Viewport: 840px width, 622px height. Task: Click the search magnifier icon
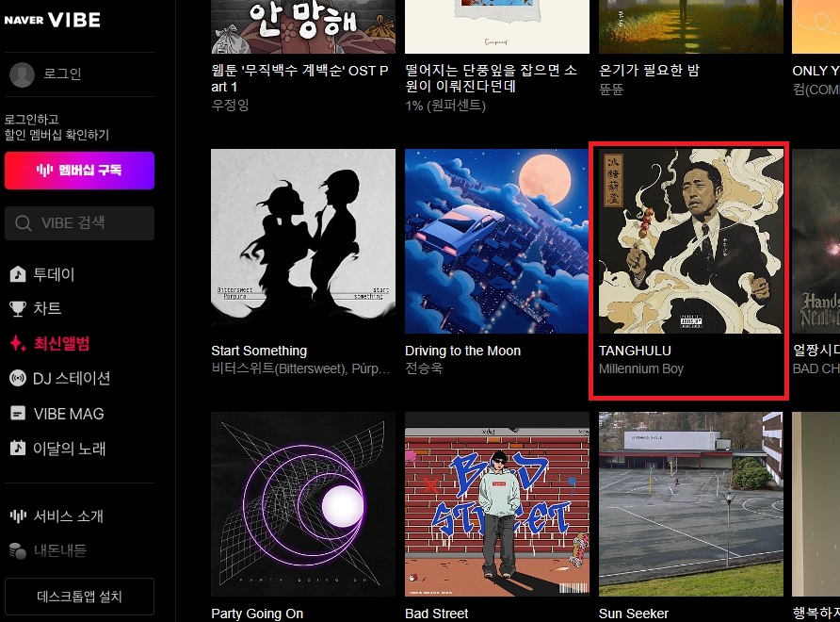point(23,223)
